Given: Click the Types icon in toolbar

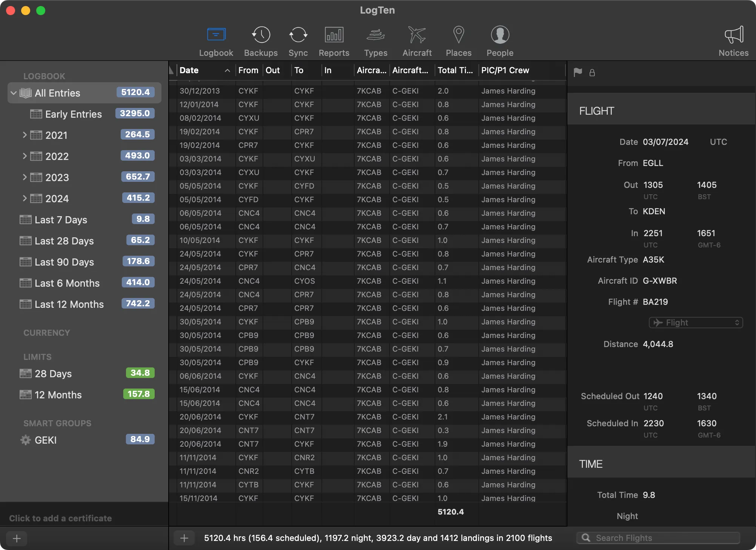Looking at the screenshot, I should coord(375,39).
